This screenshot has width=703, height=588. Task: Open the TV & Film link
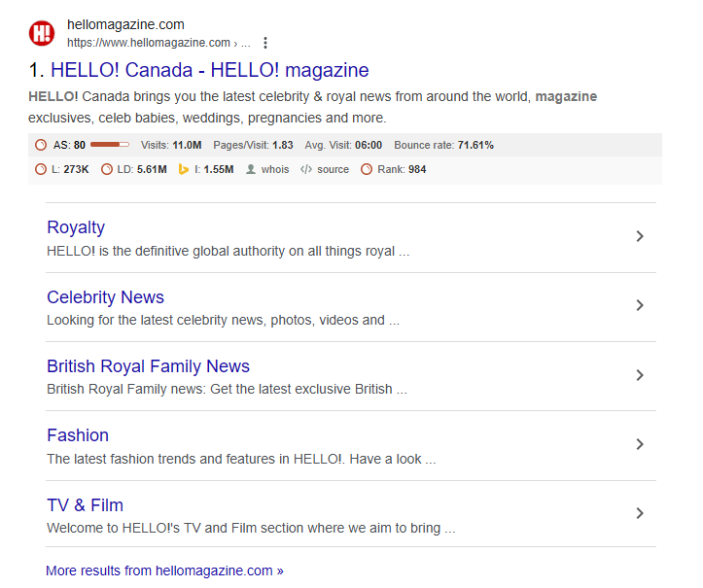86,505
